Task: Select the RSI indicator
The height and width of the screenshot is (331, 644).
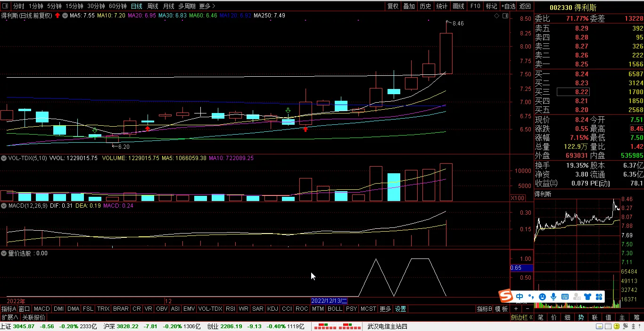Action: coord(231,309)
